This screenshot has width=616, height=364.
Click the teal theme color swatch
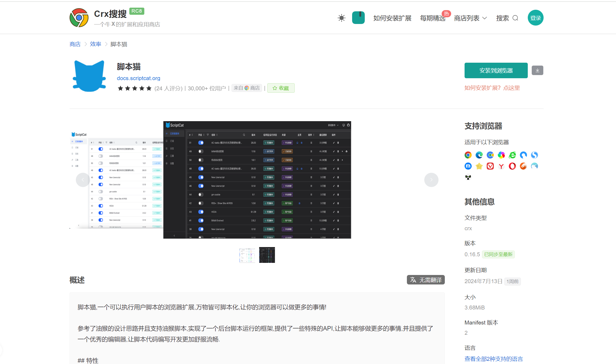coord(358,18)
